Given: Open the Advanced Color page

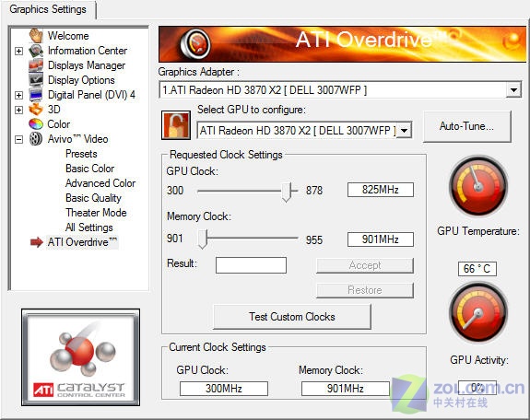Looking at the screenshot, I should point(100,183).
